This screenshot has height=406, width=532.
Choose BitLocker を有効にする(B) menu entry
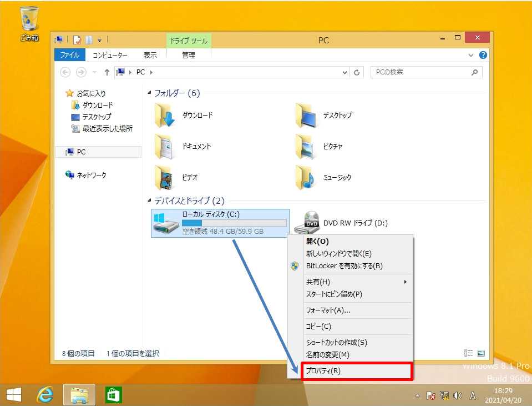[x=350, y=265]
